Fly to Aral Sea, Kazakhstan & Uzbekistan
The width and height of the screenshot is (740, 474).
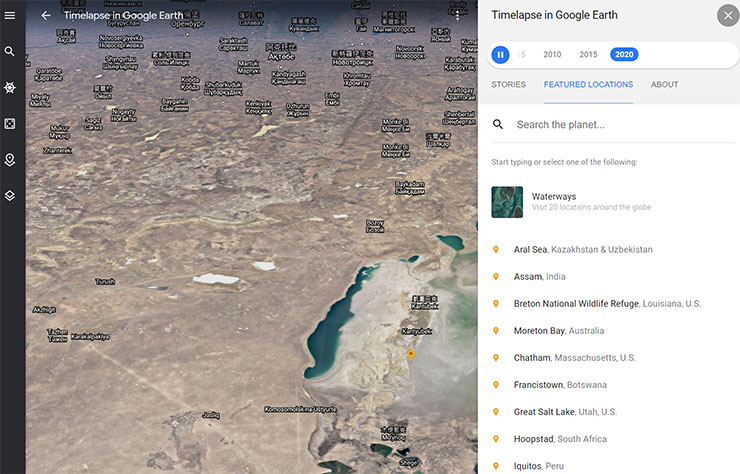583,249
